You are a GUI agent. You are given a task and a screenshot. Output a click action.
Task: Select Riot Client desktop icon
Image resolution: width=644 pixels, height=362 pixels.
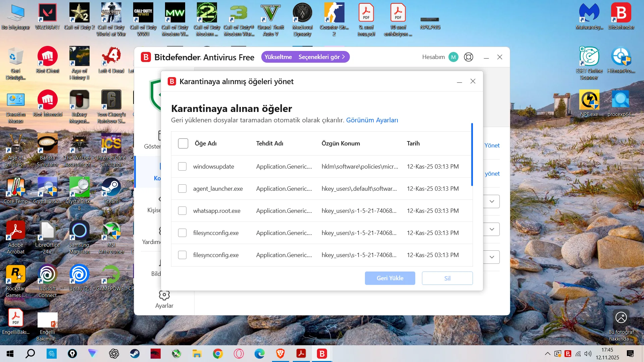pyautogui.click(x=48, y=60)
